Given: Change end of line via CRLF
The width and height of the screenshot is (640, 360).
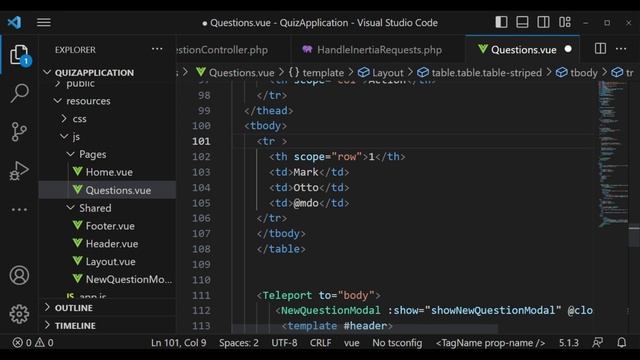Looking at the screenshot, I should pos(320,343).
